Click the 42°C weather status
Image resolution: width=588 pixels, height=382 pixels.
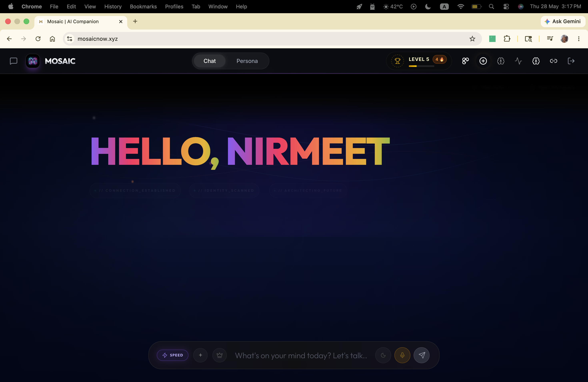click(x=393, y=6)
